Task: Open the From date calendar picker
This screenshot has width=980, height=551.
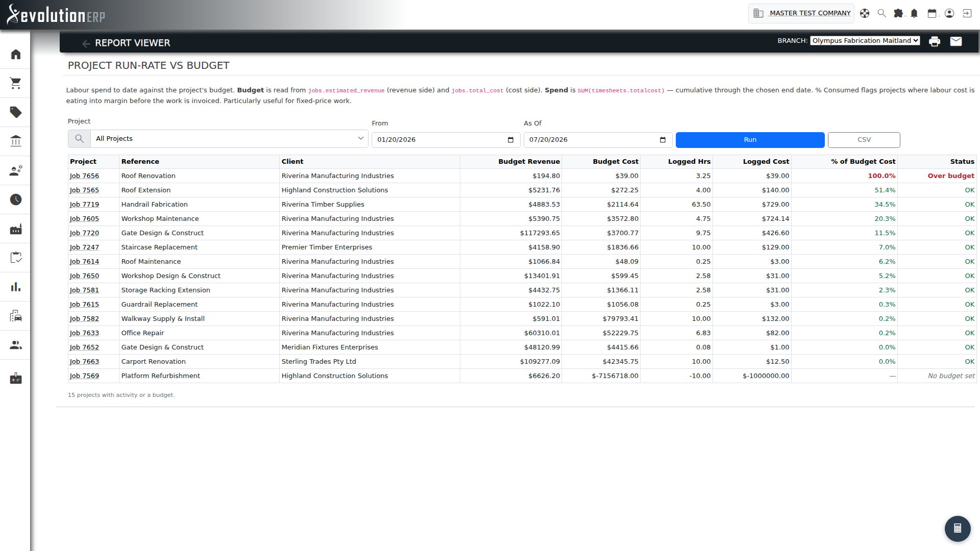Action: 510,140
